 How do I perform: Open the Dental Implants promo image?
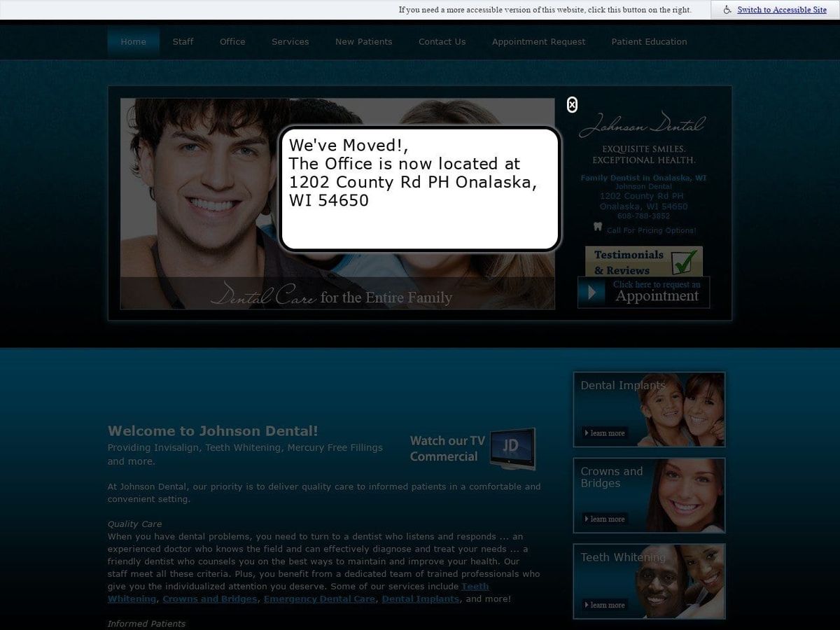click(649, 409)
